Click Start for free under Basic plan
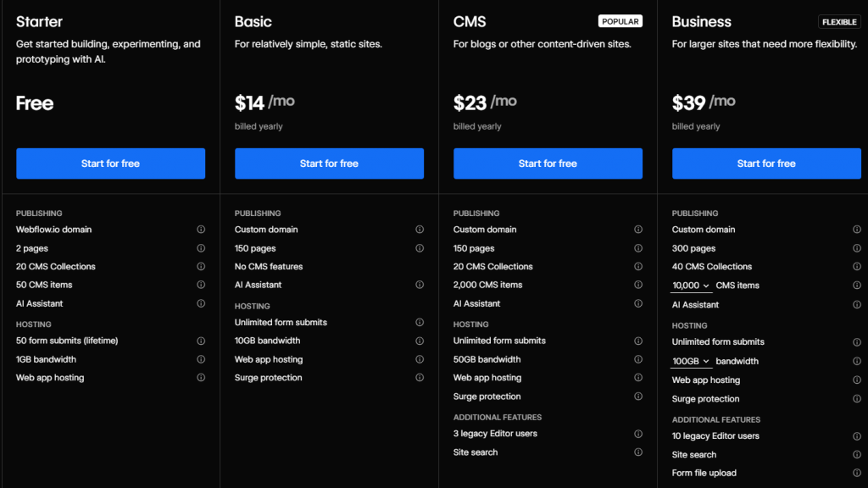Image resolution: width=868 pixels, height=488 pixels. 329,164
